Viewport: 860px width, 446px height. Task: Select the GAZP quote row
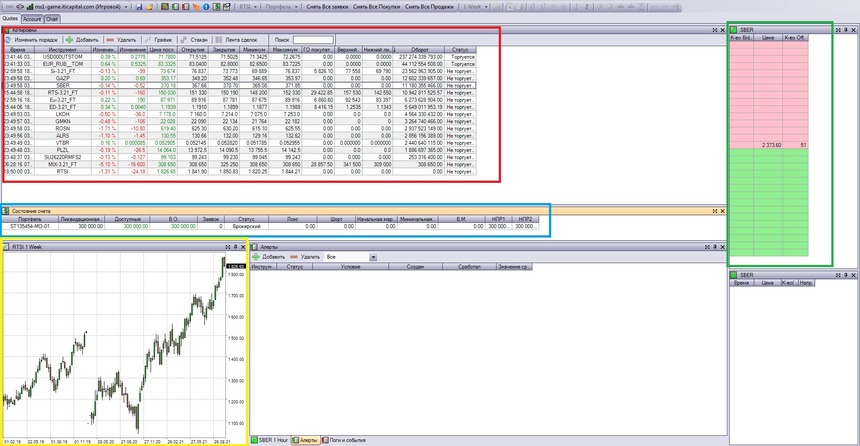tap(240, 78)
